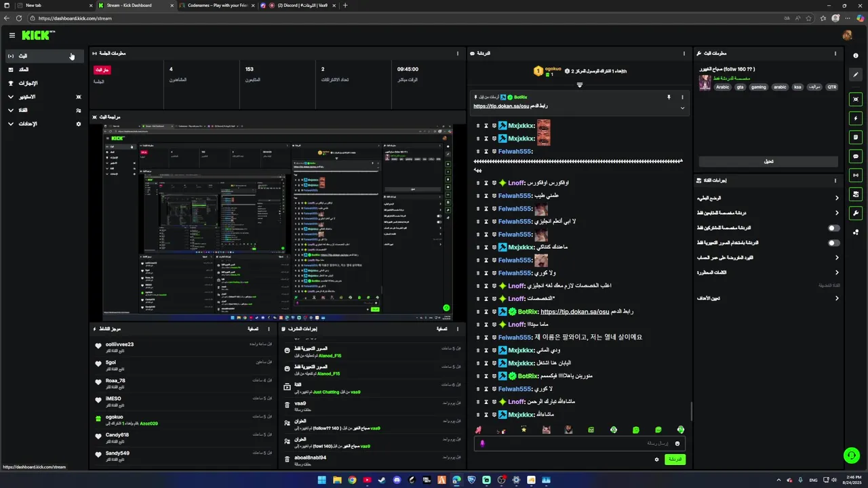Open chat settings gear near send button
The height and width of the screenshot is (488, 868).
tap(656, 460)
